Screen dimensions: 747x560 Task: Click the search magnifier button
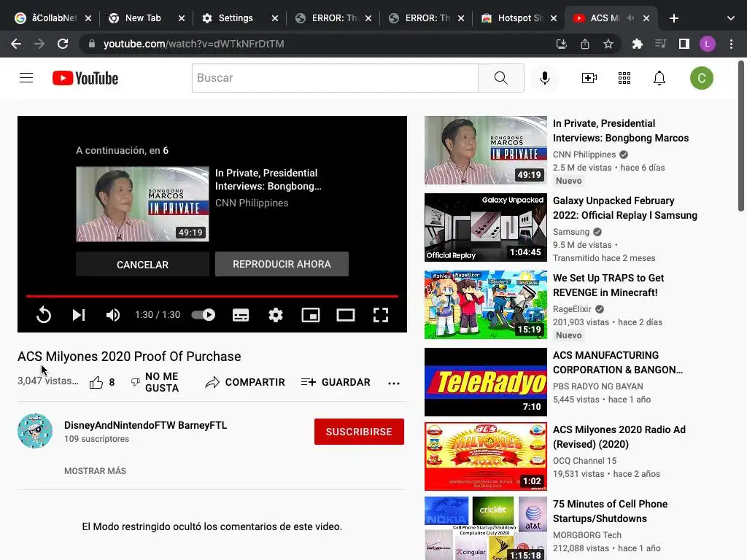tap(500, 77)
